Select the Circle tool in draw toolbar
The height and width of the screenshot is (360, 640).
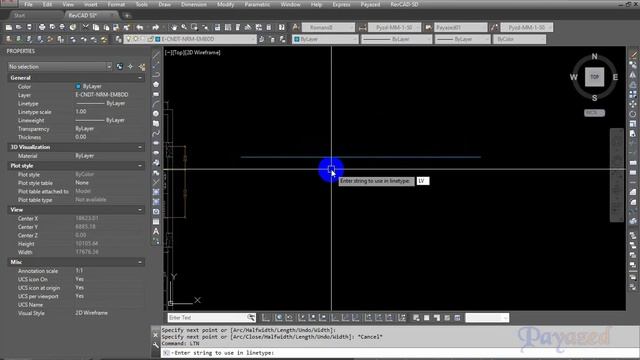(156, 113)
